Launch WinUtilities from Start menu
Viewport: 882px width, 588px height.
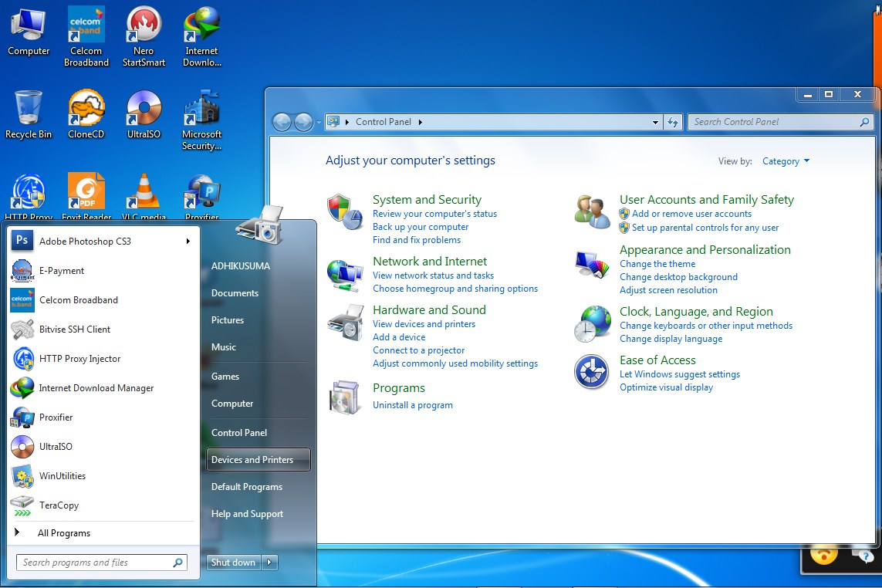click(x=103, y=475)
